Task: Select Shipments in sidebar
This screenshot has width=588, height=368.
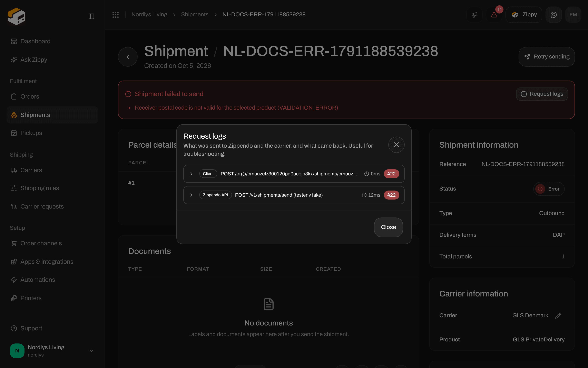Action: (52, 115)
